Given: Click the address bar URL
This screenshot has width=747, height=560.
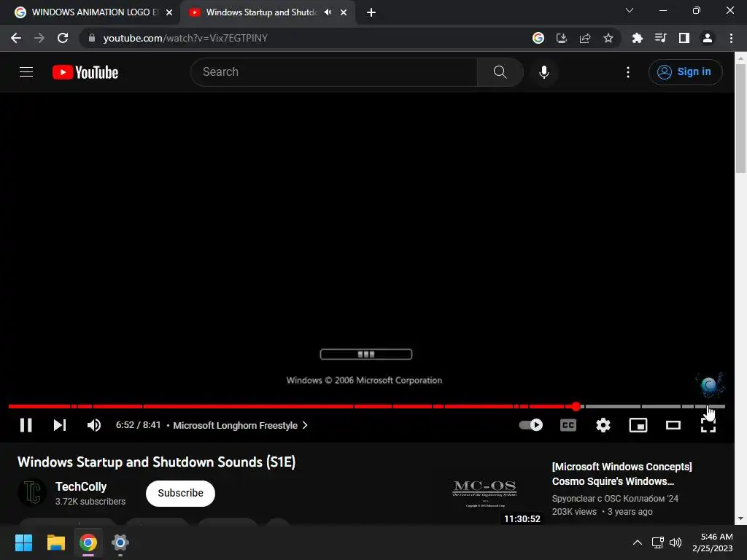Looking at the screenshot, I should tap(185, 38).
